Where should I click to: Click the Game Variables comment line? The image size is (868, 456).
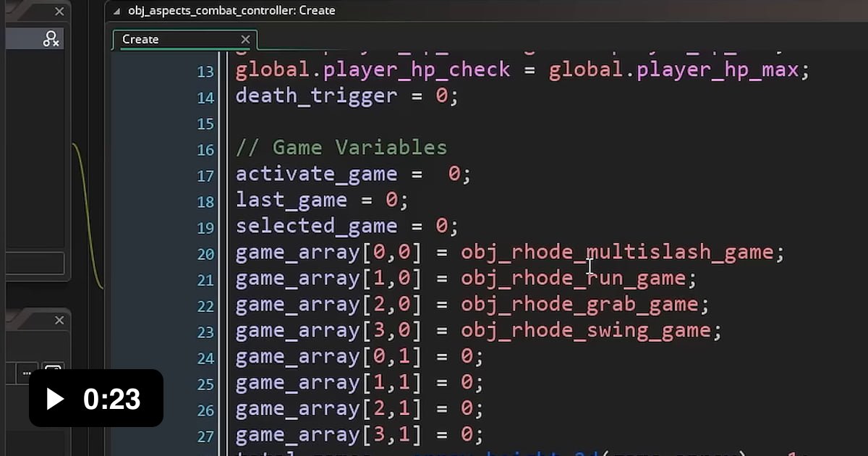[x=341, y=148]
